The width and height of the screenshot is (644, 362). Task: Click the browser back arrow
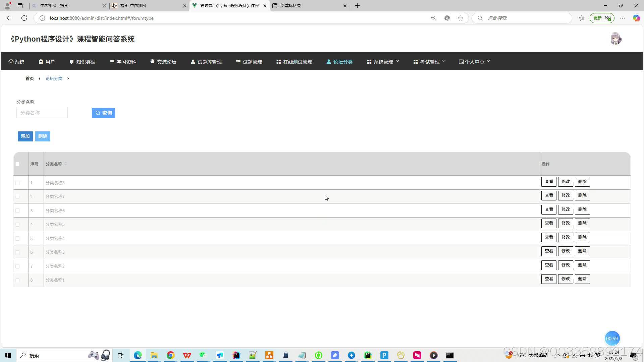click(x=9, y=18)
